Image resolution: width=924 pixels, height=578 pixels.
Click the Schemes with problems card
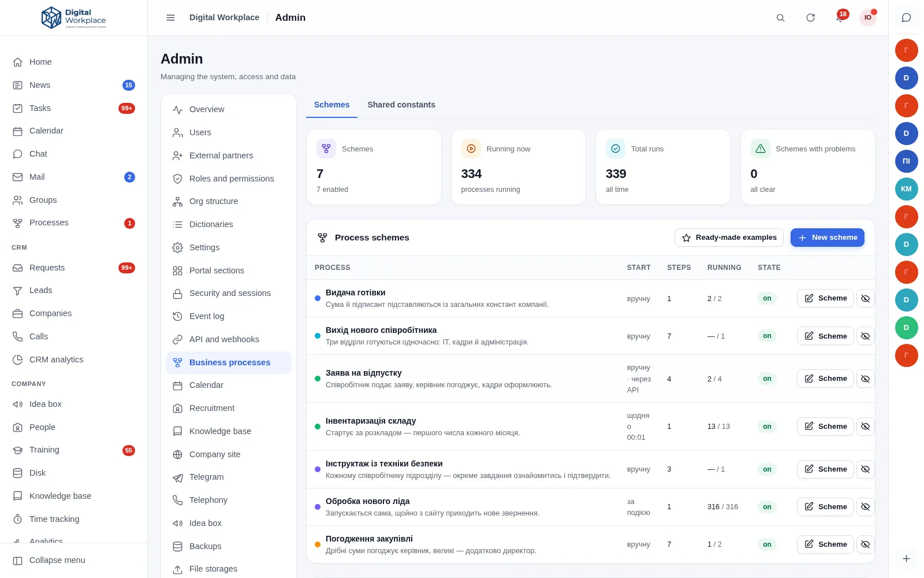tap(807, 167)
